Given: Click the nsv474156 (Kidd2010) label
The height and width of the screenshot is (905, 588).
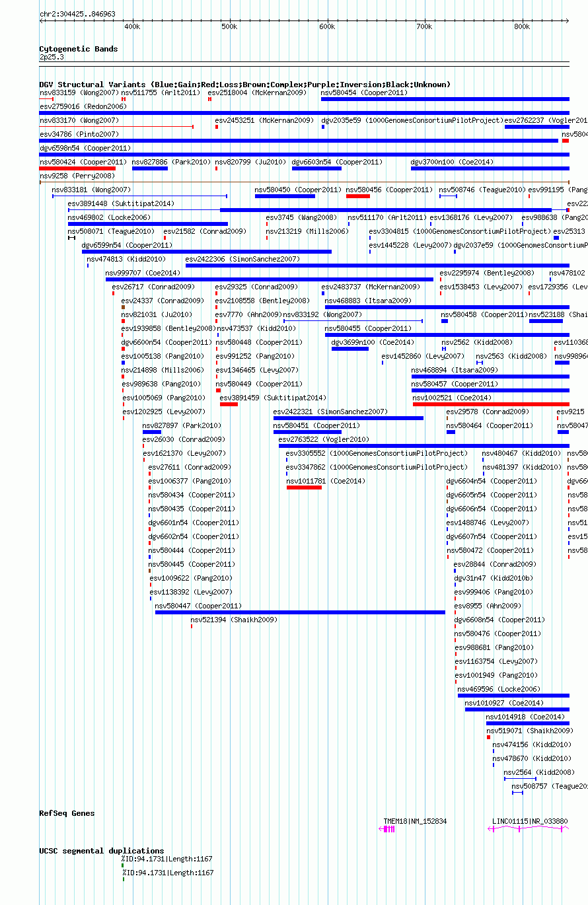Looking at the screenshot, I should [531, 744].
